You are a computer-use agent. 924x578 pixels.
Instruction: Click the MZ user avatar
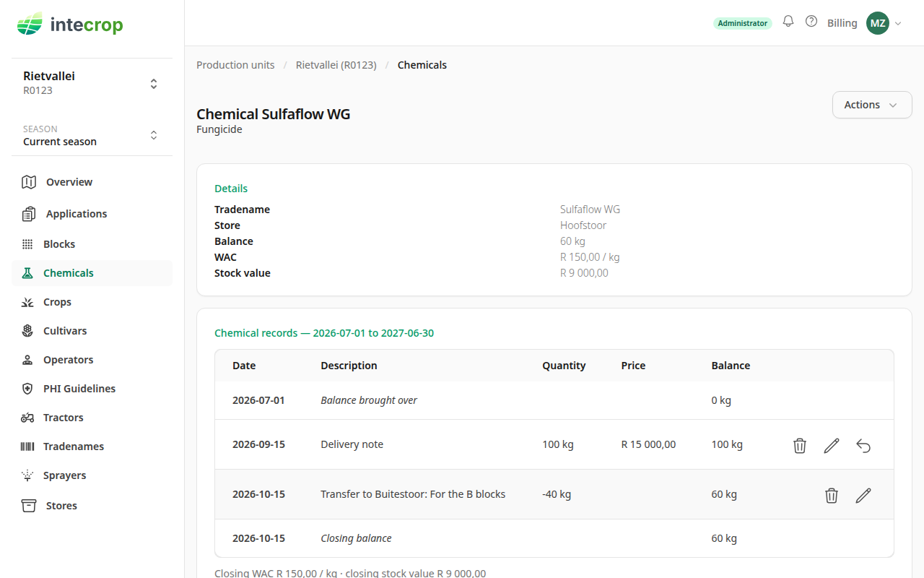(x=878, y=23)
